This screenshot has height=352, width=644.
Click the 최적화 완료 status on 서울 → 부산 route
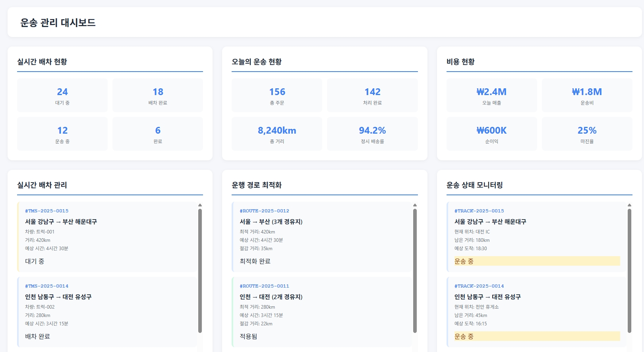[255, 261]
